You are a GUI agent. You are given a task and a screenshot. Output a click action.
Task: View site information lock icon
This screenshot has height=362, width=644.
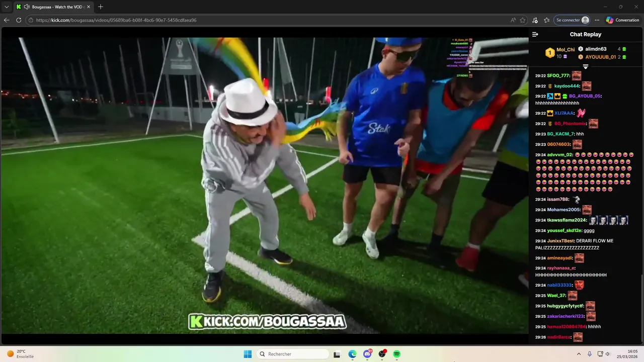[31, 20]
